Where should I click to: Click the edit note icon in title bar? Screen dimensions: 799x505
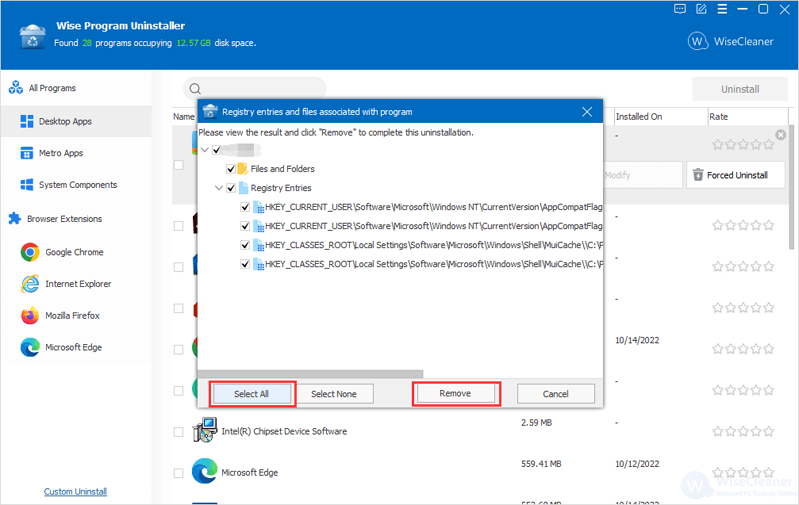pos(701,9)
